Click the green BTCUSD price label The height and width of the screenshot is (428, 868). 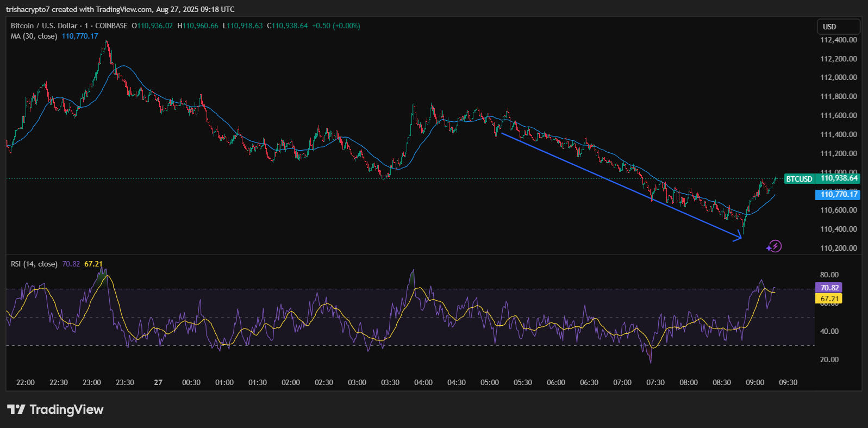pos(799,178)
